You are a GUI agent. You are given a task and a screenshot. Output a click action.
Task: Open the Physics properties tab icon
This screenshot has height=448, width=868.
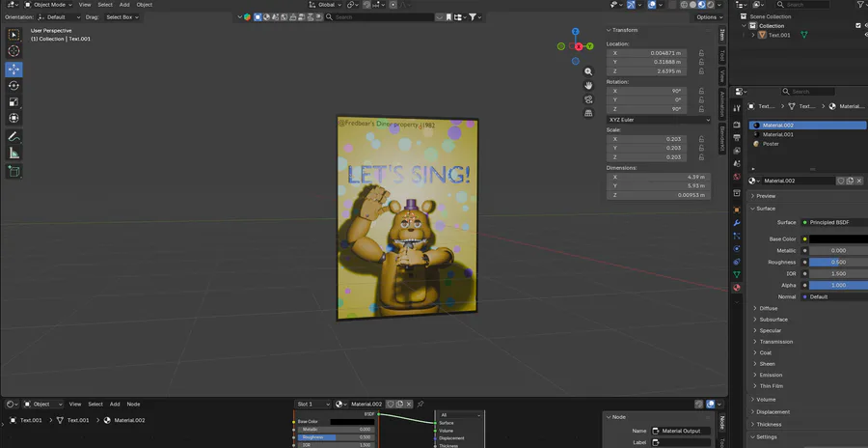(737, 248)
